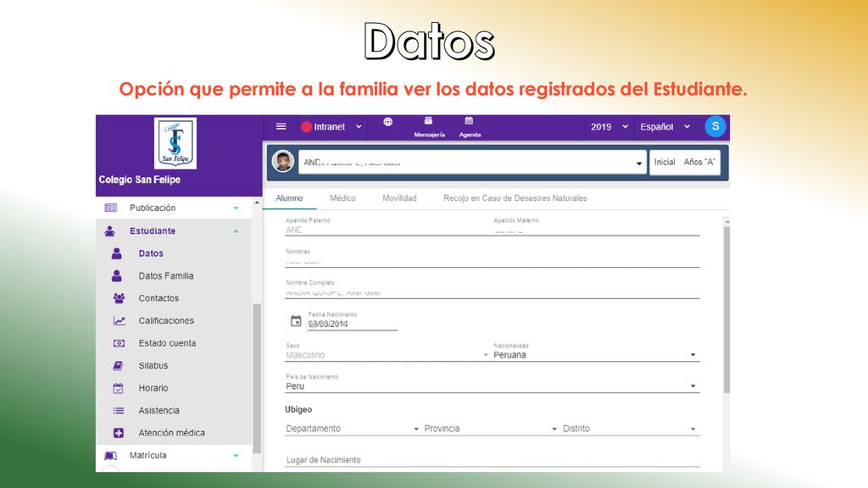Screen dimensions: 868x488
Task: Open Asistencia in the sidebar
Action: (x=159, y=411)
